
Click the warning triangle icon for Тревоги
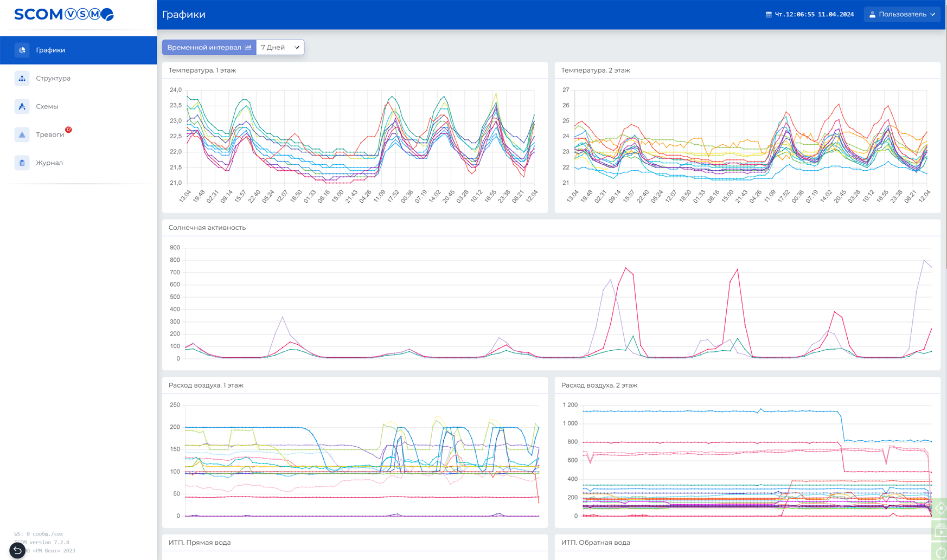[x=22, y=134]
